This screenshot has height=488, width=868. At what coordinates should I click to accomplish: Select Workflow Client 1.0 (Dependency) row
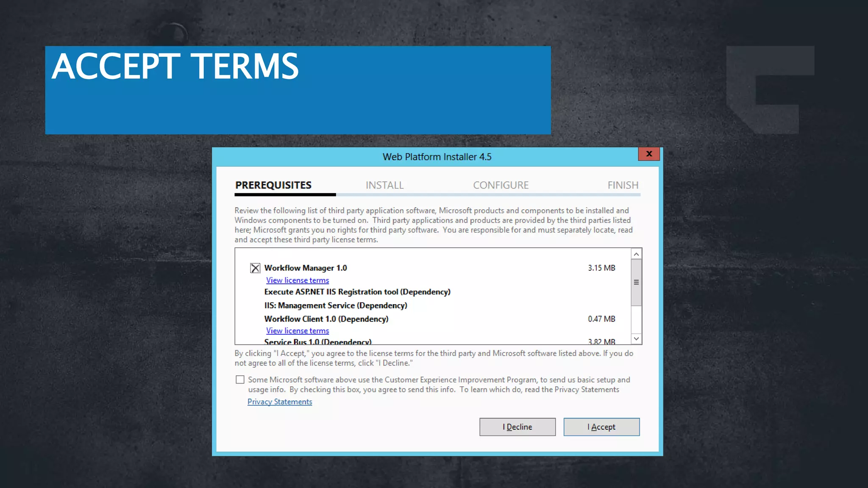pyautogui.click(x=326, y=319)
